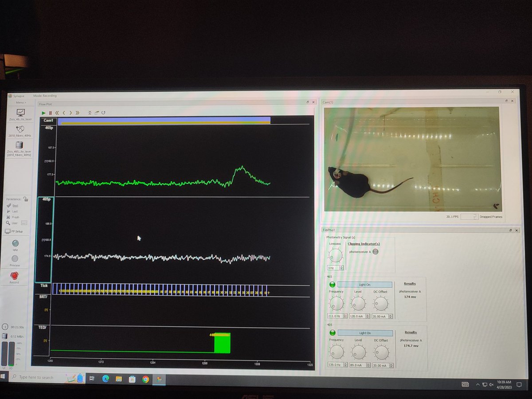
Task: Undock the Cam(1) panel
Action: [507, 102]
